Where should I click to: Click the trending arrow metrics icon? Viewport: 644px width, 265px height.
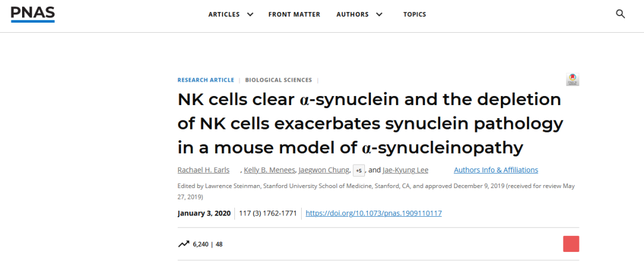coord(183,244)
